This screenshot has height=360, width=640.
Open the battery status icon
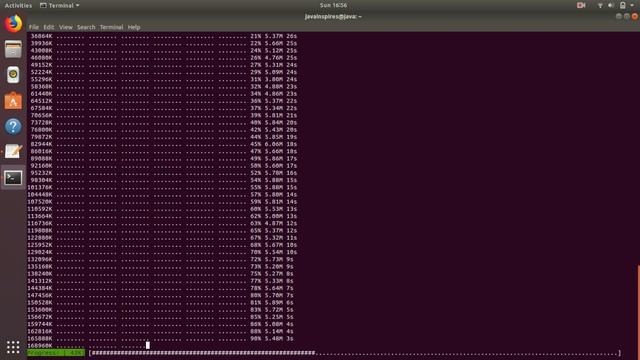(622, 5)
